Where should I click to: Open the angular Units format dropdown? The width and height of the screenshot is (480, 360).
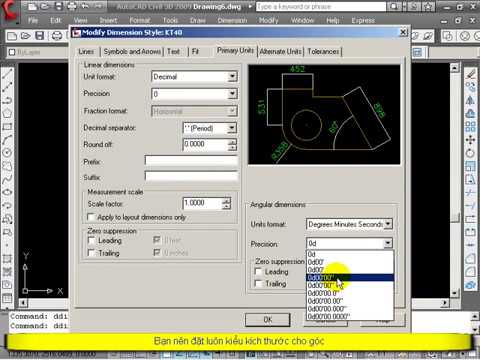coord(349,224)
